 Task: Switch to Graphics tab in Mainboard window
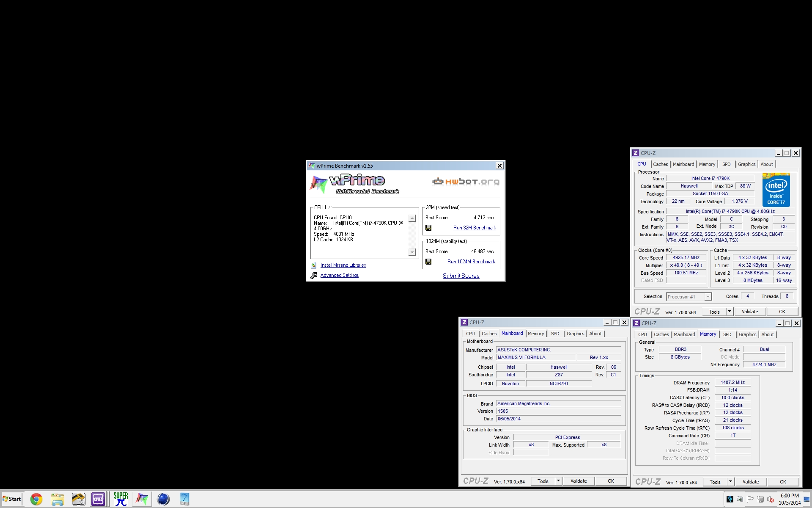pos(575,334)
